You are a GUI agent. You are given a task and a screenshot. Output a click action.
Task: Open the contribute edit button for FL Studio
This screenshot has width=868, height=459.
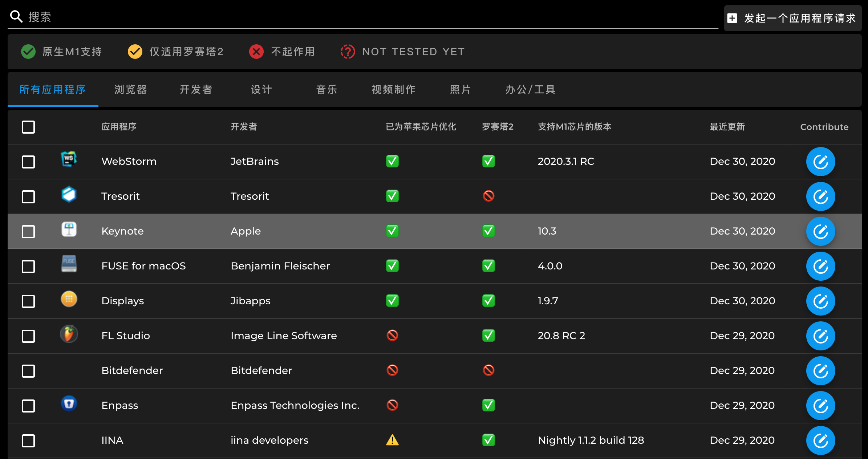(820, 336)
